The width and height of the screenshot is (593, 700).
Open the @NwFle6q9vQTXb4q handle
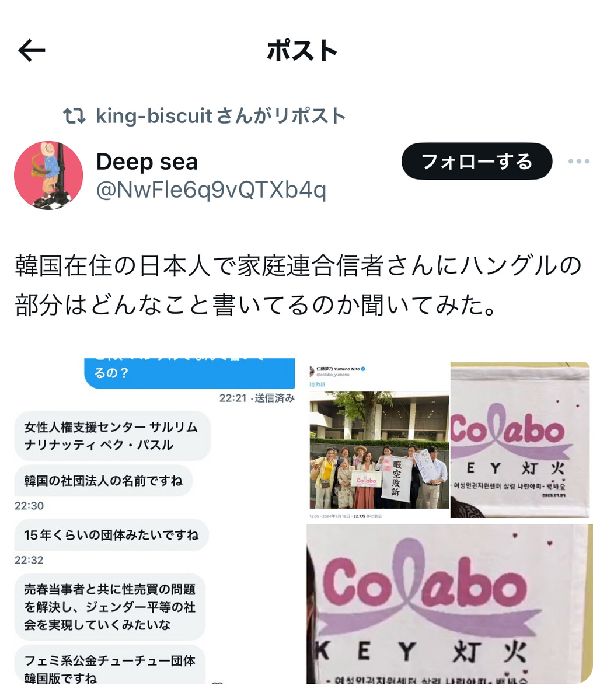coord(211,190)
